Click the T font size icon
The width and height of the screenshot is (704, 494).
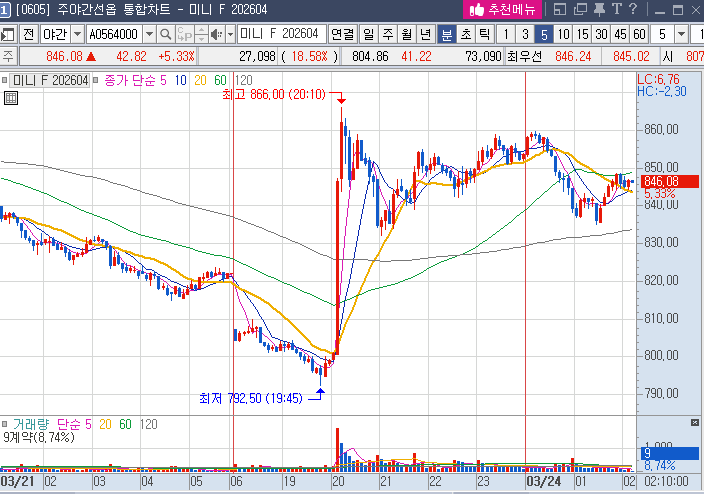616,9
